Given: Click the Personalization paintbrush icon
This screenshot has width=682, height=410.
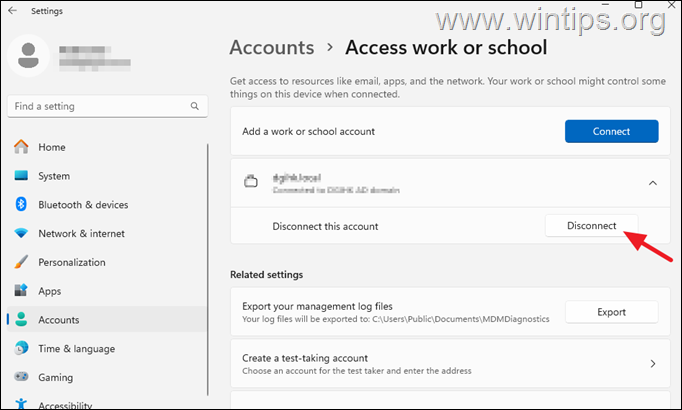Looking at the screenshot, I should click(21, 262).
